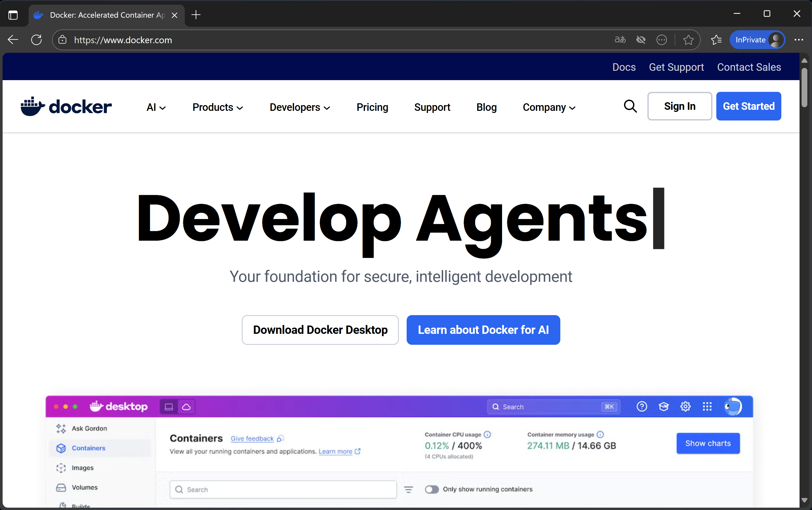Expand the Company dropdown menu
Viewport: 812px width, 510px height.
[x=549, y=107]
